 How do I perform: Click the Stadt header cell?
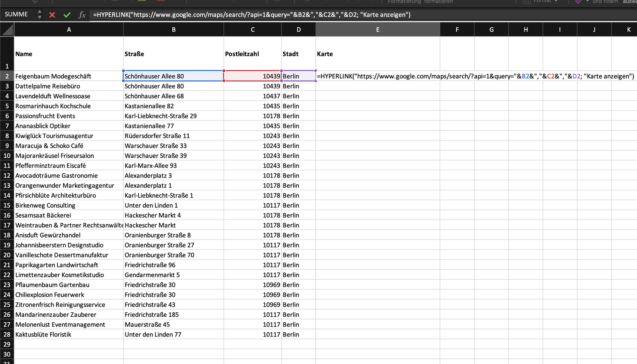point(299,54)
